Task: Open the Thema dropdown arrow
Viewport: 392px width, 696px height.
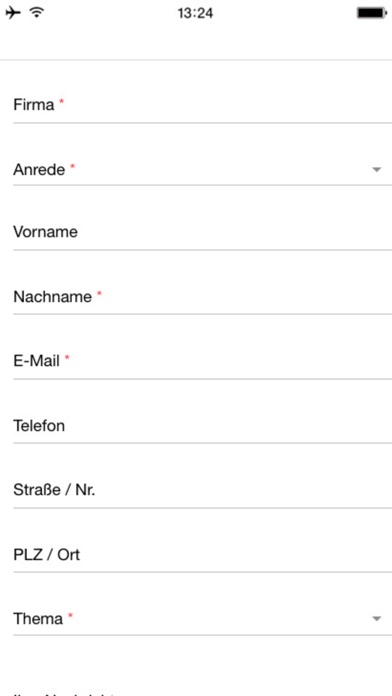Action: 376,619
